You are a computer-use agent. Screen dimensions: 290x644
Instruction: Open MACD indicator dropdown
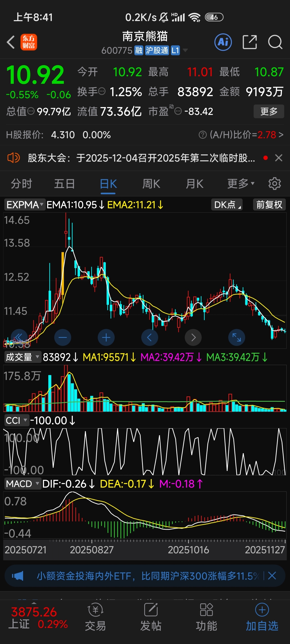[23, 484]
